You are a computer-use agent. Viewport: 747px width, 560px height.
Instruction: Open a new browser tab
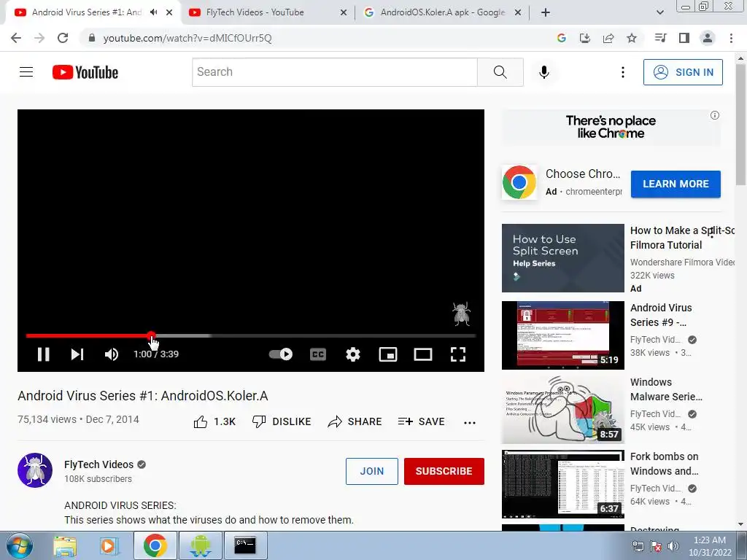coord(546,13)
